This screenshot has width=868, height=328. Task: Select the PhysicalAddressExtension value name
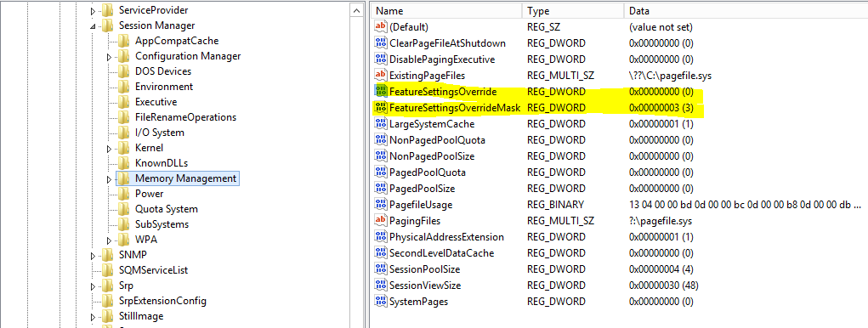tap(446, 237)
